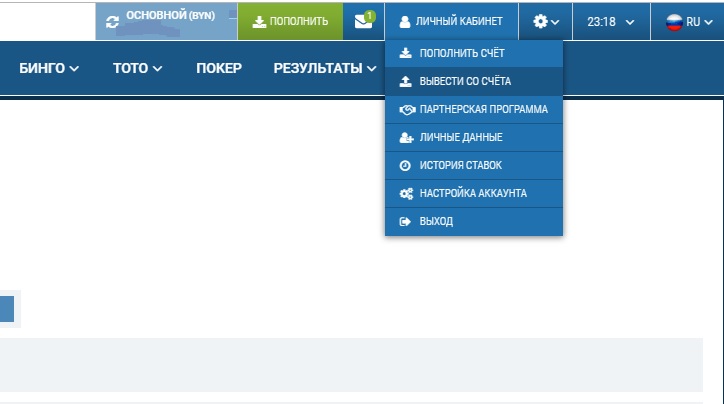Click the green Пополнить button
This screenshot has height=404, width=724.
pyautogui.click(x=290, y=21)
